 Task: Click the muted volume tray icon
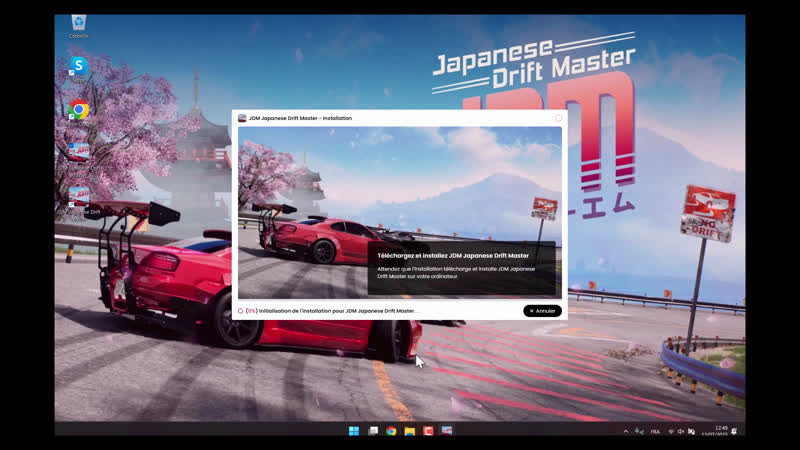[681, 432]
